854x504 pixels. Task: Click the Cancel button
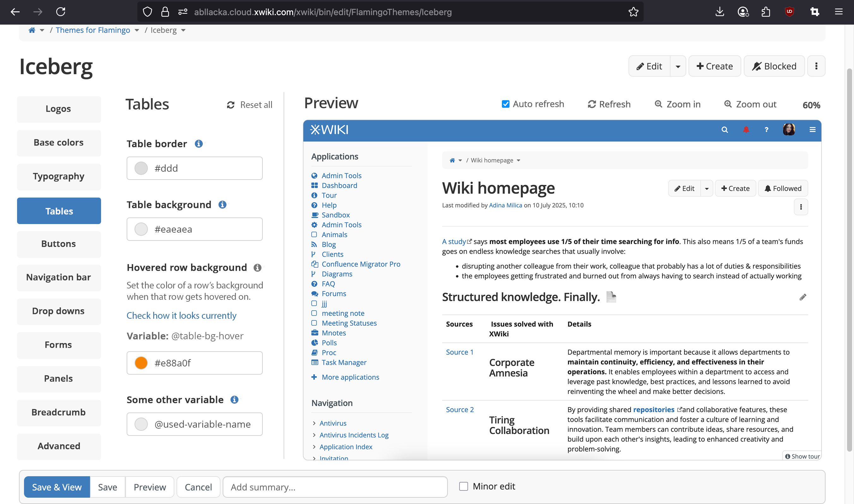coord(198,487)
